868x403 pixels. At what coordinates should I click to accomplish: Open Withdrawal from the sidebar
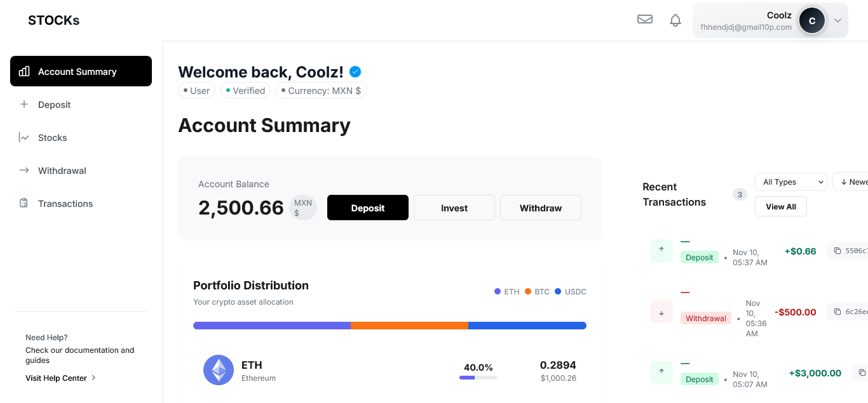pos(62,171)
